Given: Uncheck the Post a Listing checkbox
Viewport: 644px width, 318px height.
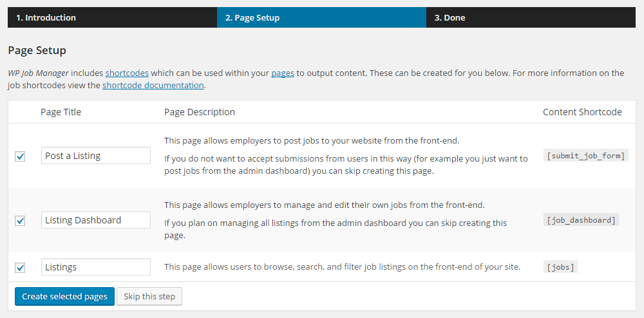Looking at the screenshot, I should pyautogui.click(x=20, y=156).
